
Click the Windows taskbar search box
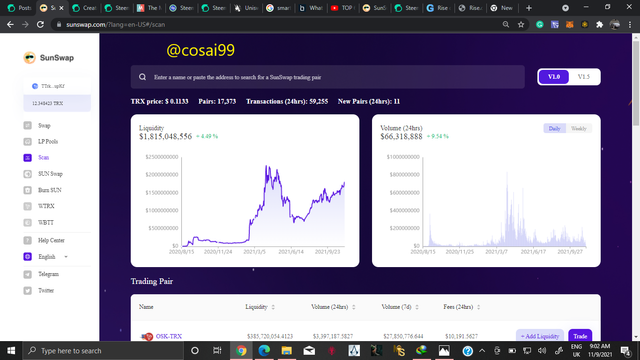[103, 351]
